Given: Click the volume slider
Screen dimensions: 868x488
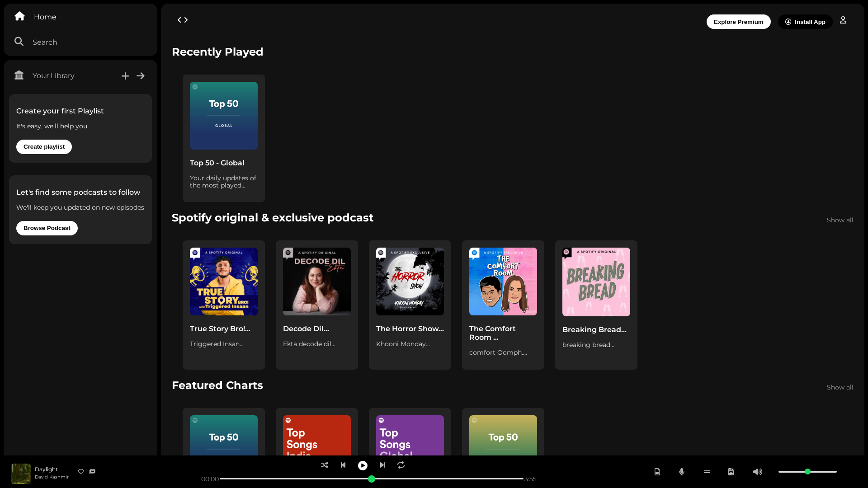Looking at the screenshot, I should 807,472.
